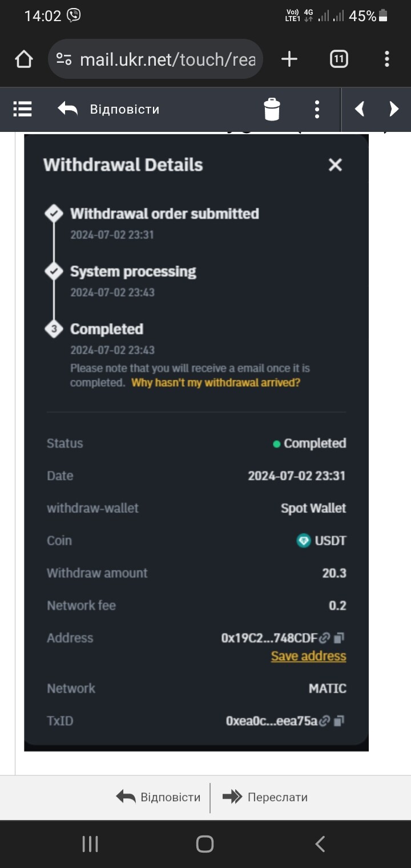Tap Переслати forward button
This screenshot has width=411, height=868.
[x=265, y=797]
